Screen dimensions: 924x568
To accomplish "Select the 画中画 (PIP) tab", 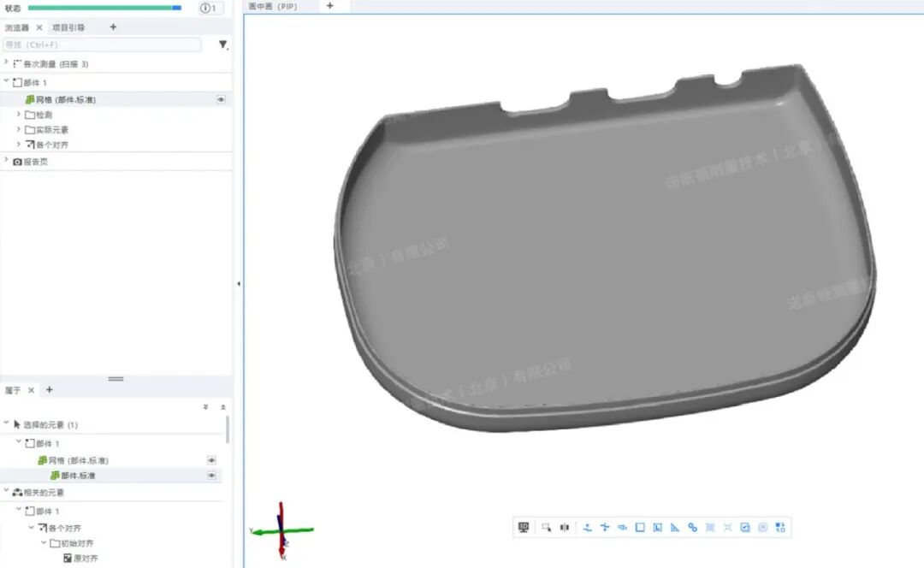I will 273,6.
